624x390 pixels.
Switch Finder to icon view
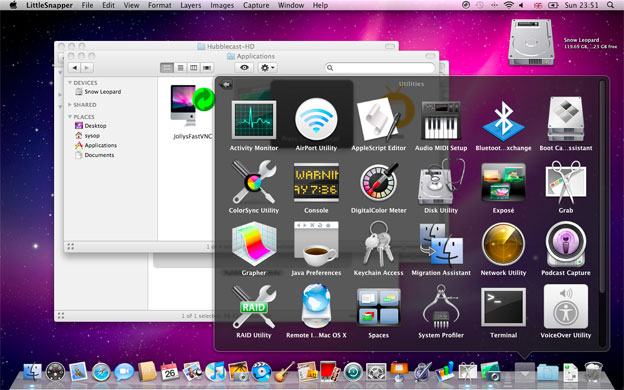(x=167, y=68)
